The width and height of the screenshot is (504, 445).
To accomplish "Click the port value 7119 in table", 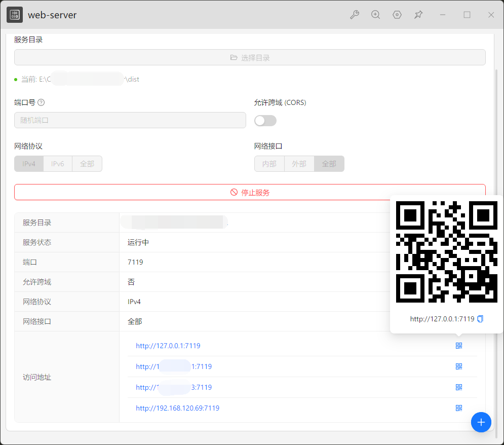I will click(x=135, y=262).
